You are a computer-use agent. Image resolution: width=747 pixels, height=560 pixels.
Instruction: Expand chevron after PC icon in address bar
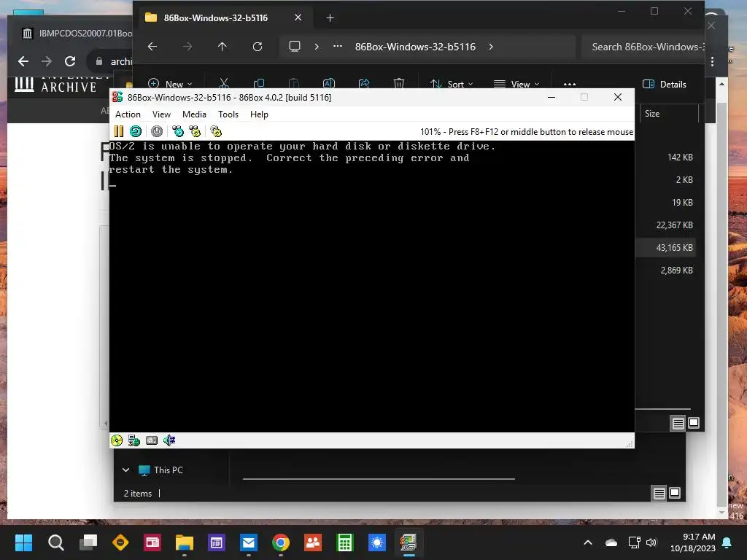click(317, 47)
